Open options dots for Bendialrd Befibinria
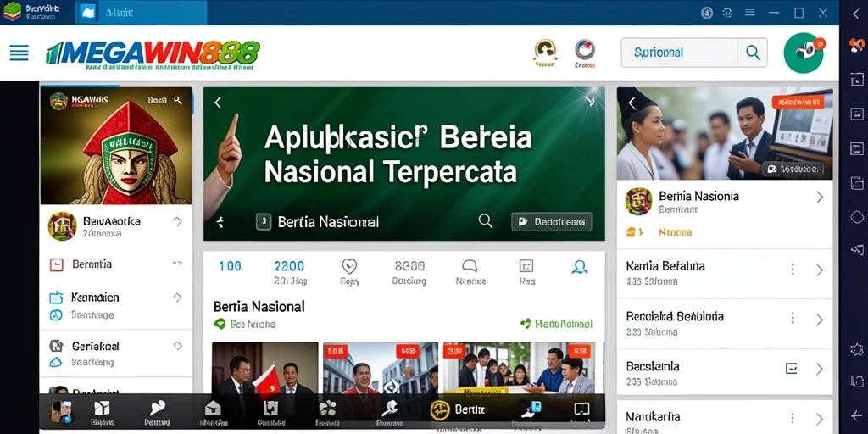The width and height of the screenshot is (868, 434). 793,319
